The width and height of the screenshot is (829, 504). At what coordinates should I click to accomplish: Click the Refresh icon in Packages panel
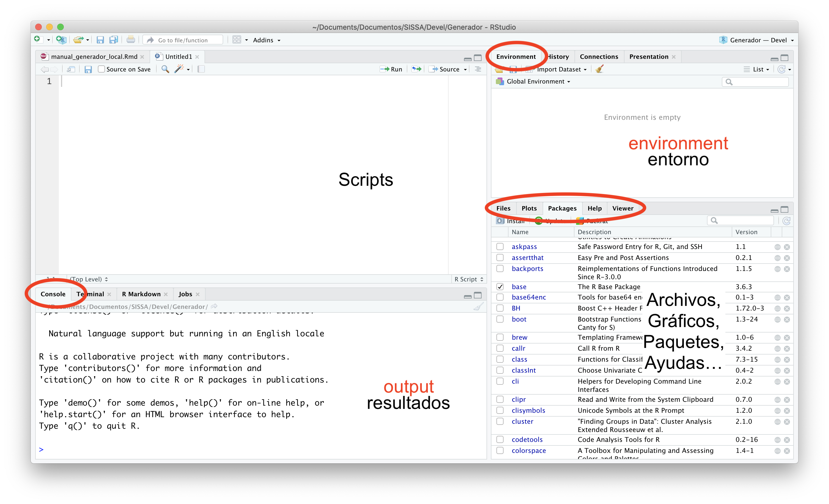[x=788, y=220]
